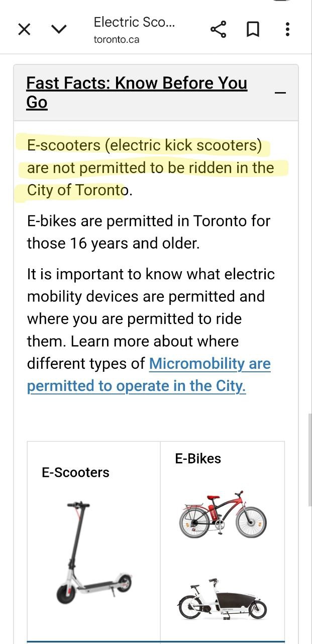
Task: Tap the share icon in toolbar
Action: coord(218,30)
